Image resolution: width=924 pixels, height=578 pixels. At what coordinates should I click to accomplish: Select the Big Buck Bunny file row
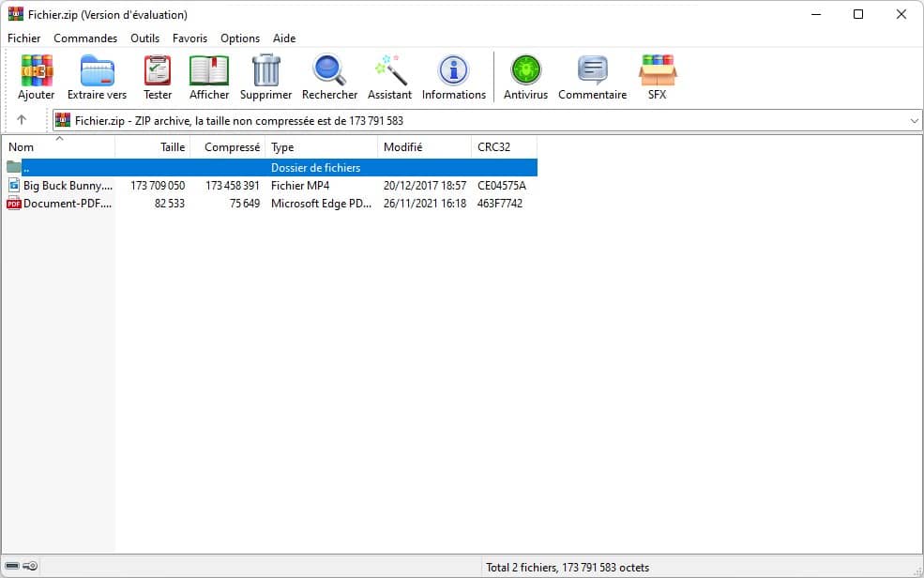(270, 186)
